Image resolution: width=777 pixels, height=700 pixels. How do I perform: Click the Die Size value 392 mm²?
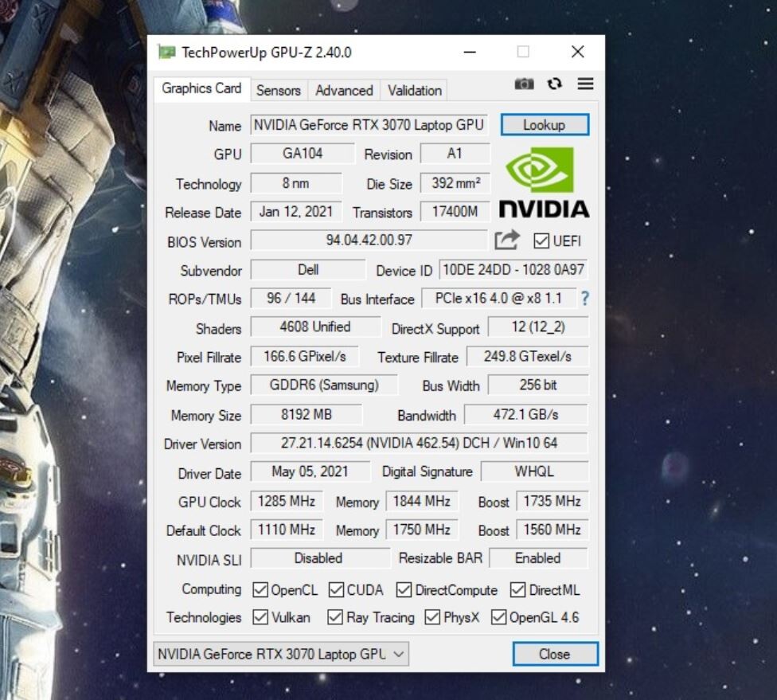coord(455,183)
